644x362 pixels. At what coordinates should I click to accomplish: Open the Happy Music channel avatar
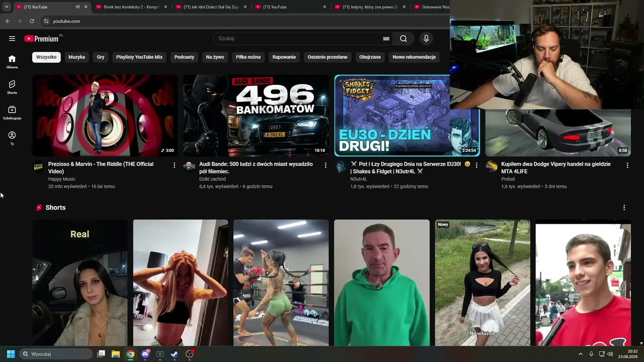pos(38,166)
